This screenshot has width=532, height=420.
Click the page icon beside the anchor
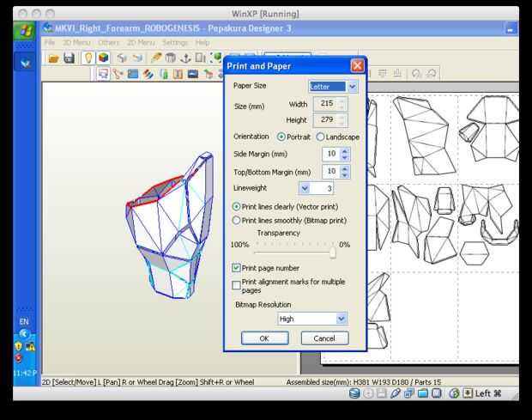click(200, 58)
